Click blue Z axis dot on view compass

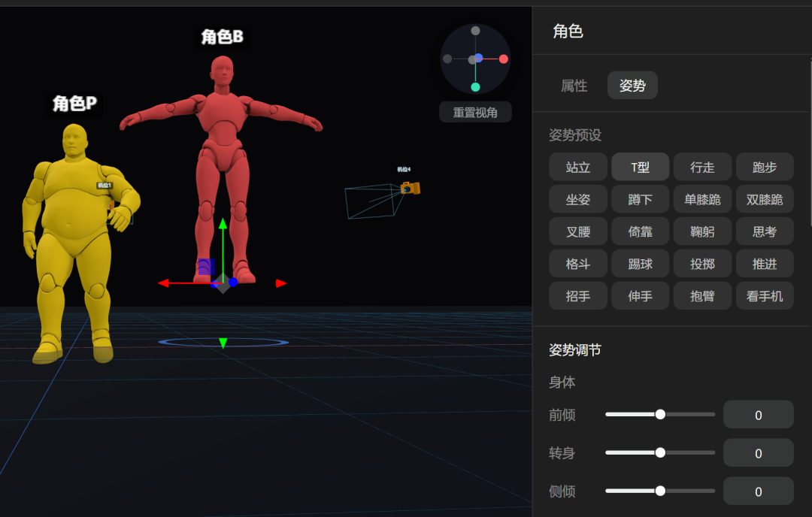(x=479, y=58)
